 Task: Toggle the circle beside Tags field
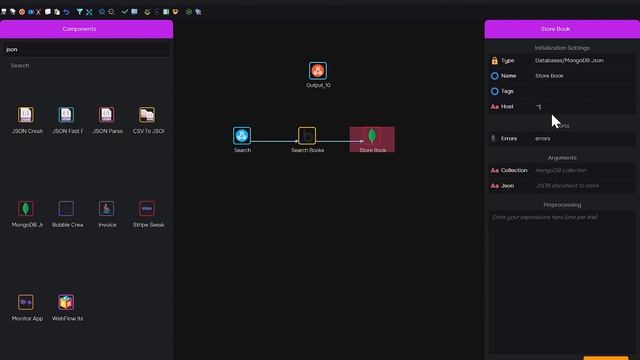[x=495, y=91]
